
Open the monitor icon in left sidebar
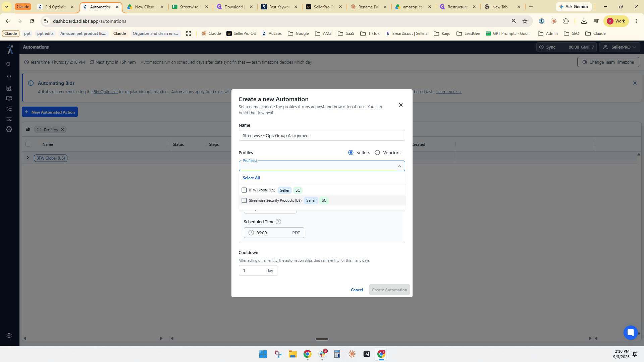(x=9, y=99)
